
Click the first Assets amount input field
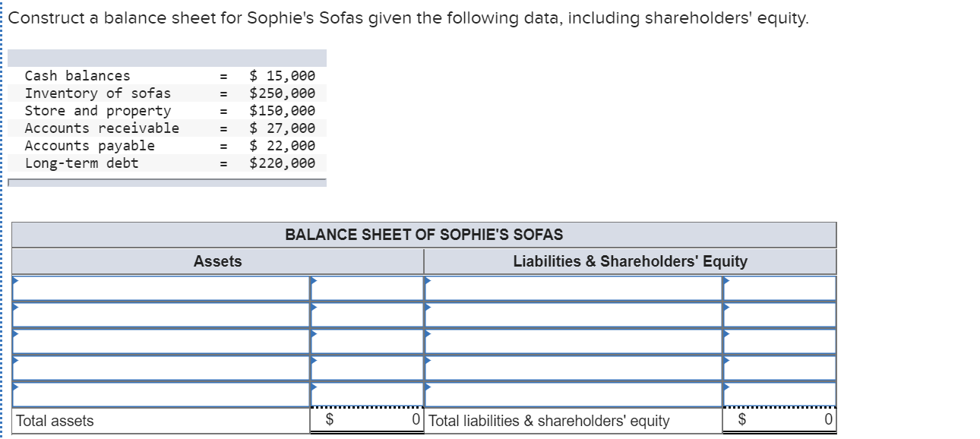point(368,289)
